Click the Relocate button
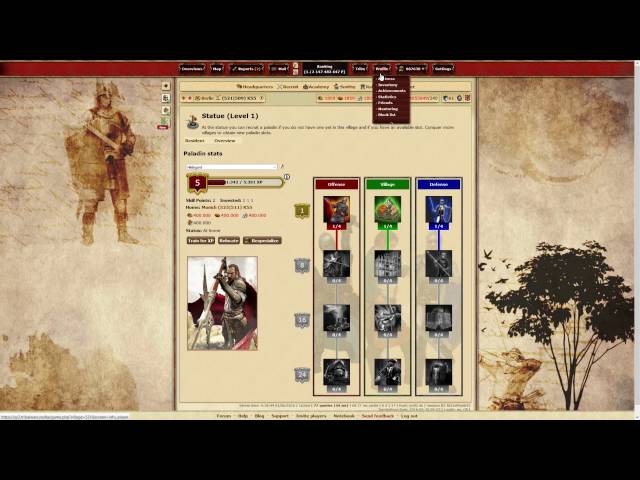Screen dimensions: 640x480 tap(229, 241)
